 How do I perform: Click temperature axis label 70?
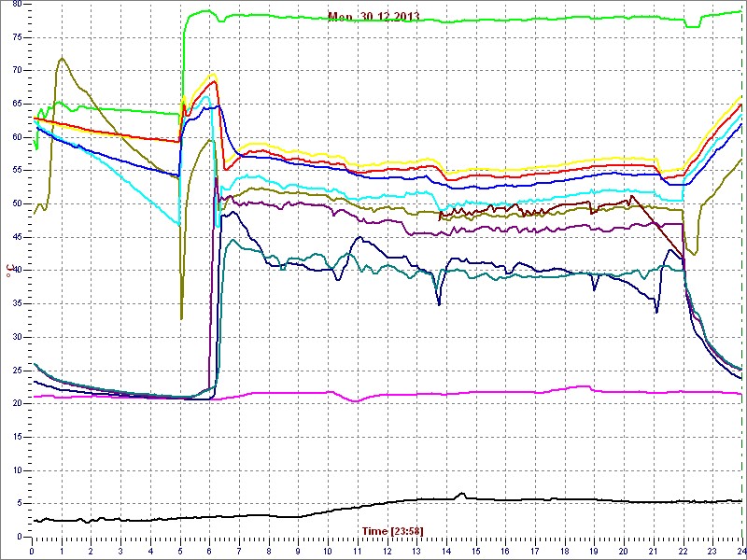tap(16, 71)
